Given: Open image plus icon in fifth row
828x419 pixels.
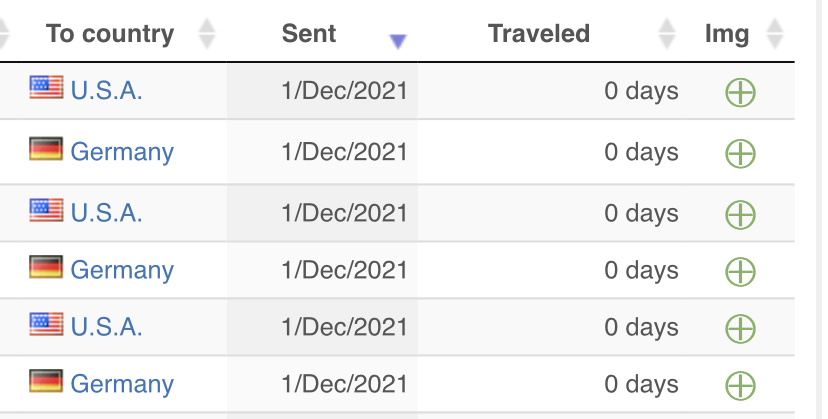Looking at the screenshot, I should pyautogui.click(x=740, y=329).
